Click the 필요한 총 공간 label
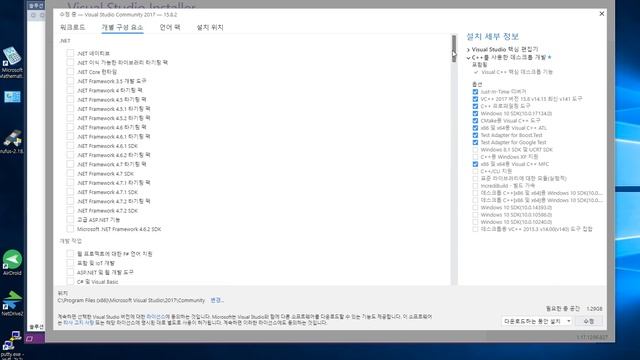This screenshot has width=640, height=360. click(562, 309)
